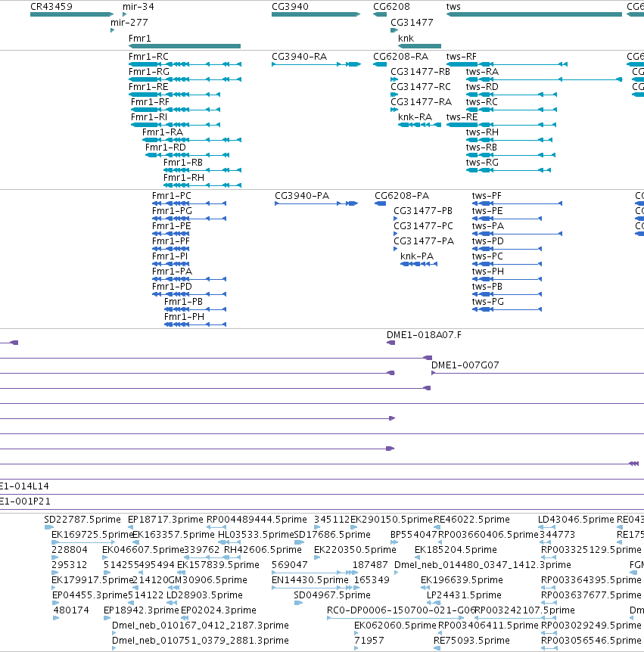Select the CG6208-PA protein label
This screenshot has width=644, height=652.
point(402,196)
